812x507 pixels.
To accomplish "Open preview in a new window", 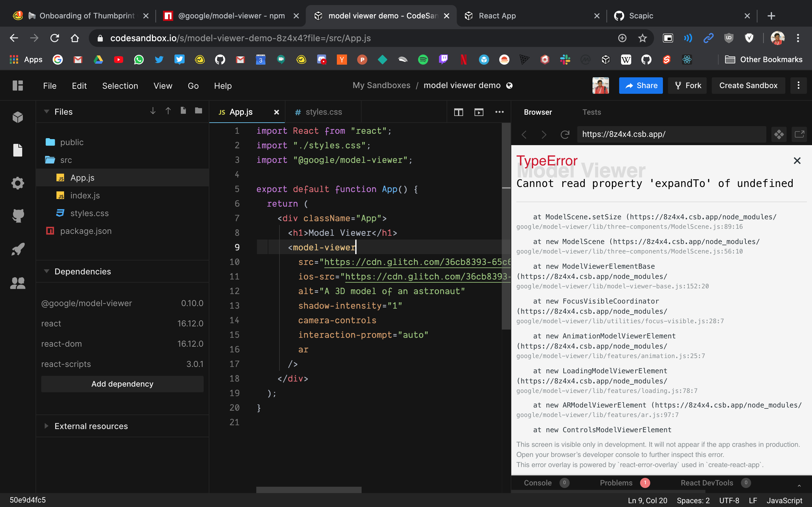I will [x=800, y=134].
